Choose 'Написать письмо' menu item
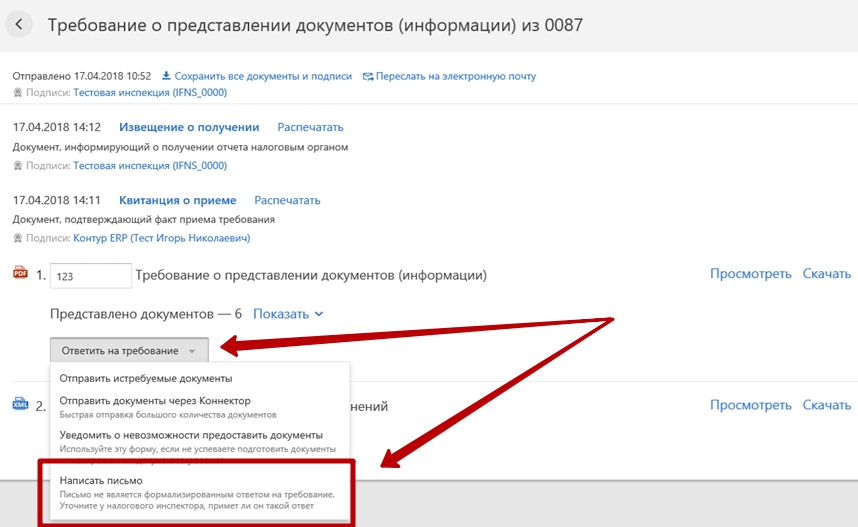Viewport: 858px width, 527px height. [100, 481]
